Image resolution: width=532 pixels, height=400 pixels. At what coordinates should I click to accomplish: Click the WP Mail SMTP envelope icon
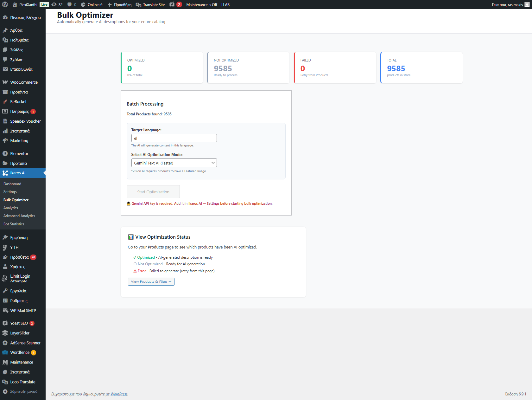[5, 310]
